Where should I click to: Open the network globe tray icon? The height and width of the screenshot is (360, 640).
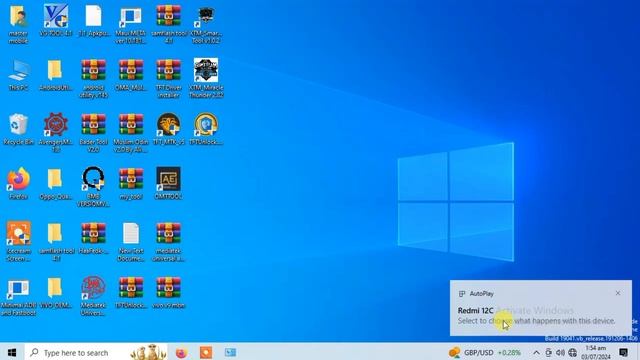(573, 353)
